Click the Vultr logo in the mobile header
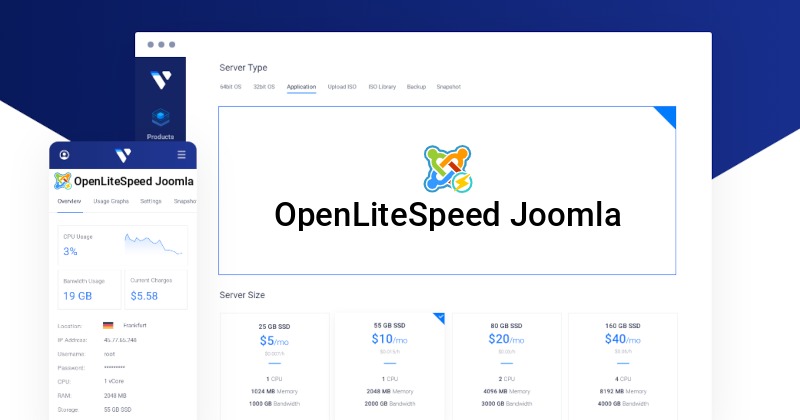 tap(123, 155)
